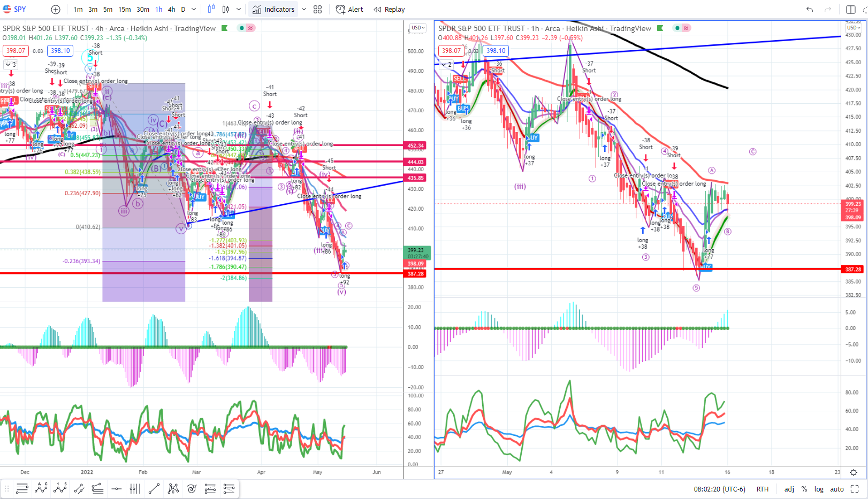This screenshot has height=499, width=868.
Task: Expand the timeframe interval dropdown
Action: point(194,9)
